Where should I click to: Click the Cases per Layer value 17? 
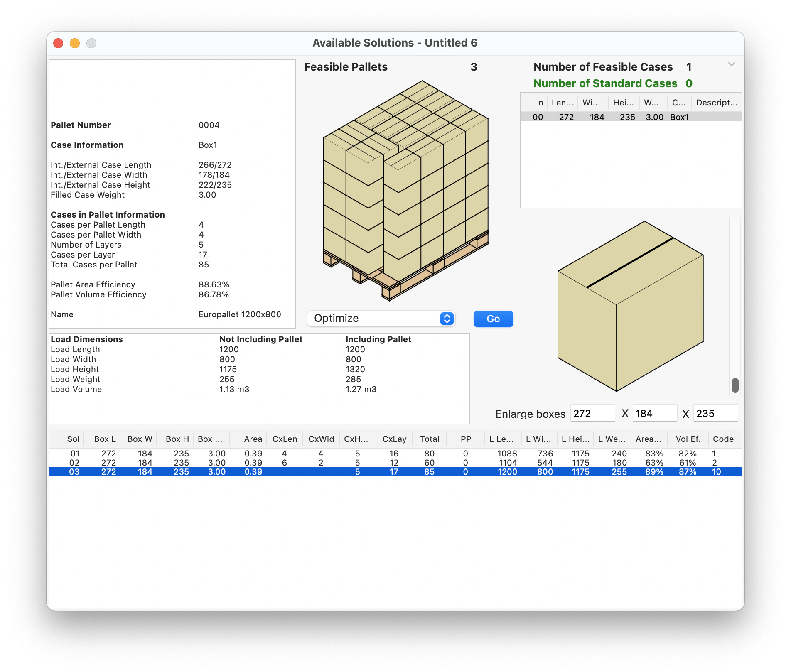(203, 255)
